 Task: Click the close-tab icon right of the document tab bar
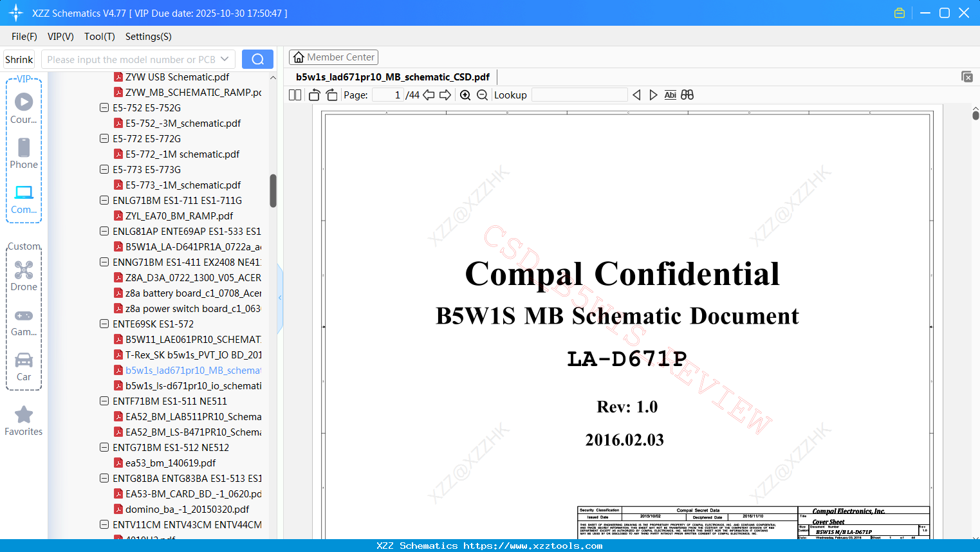click(x=967, y=77)
